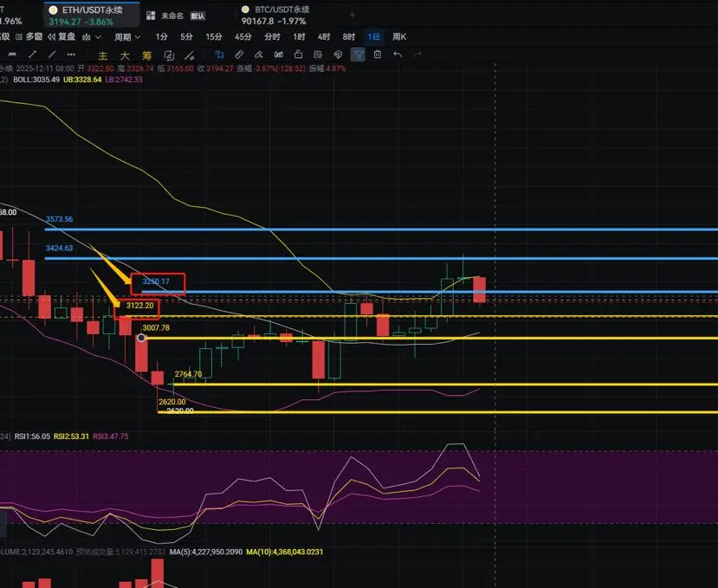Click the blue copy-drawings icon
The image size is (718, 588).
[x=219, y=55]
